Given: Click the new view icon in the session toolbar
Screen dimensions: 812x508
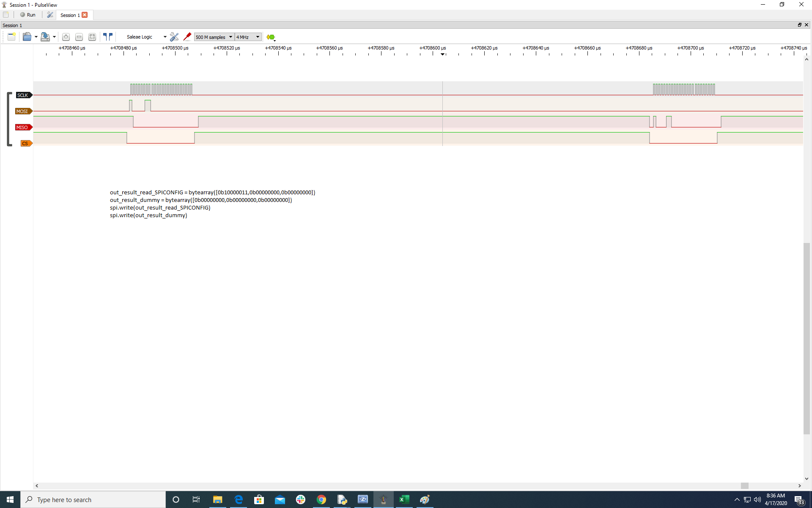Looking at the screenshot, I should pos(11,37).
